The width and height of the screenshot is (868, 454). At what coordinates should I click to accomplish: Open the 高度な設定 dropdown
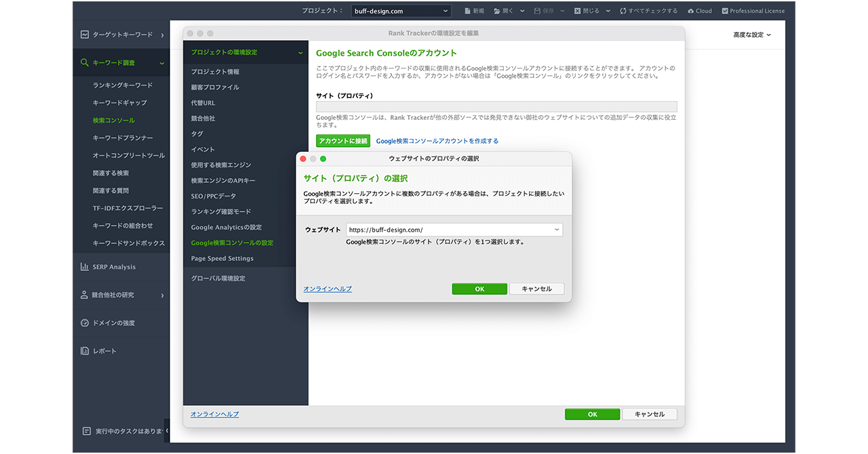click(752, 35)
